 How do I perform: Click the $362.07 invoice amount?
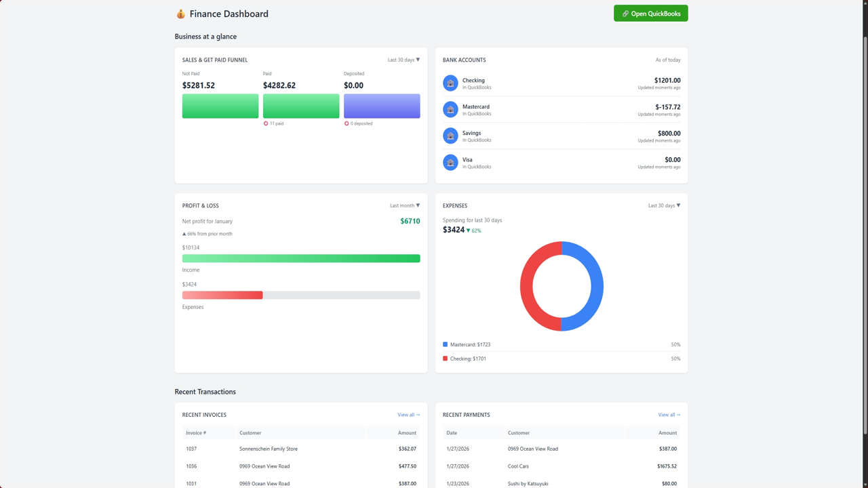(408, 449)
